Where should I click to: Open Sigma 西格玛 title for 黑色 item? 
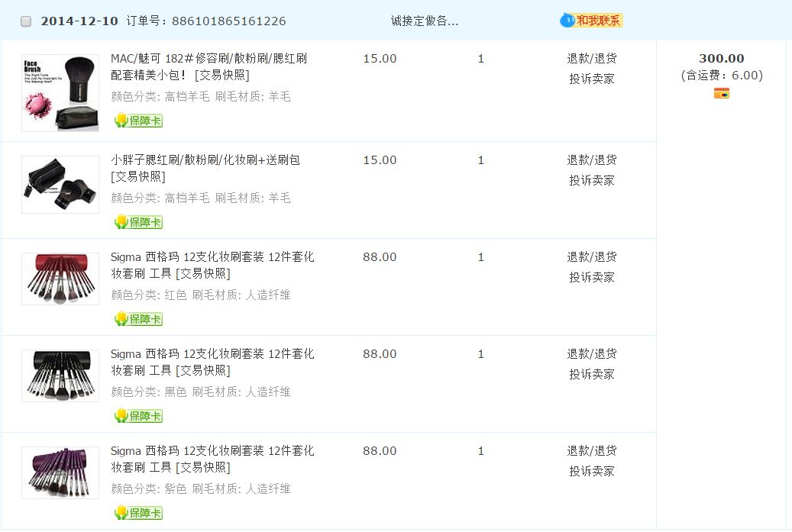[x=212, y=362]
